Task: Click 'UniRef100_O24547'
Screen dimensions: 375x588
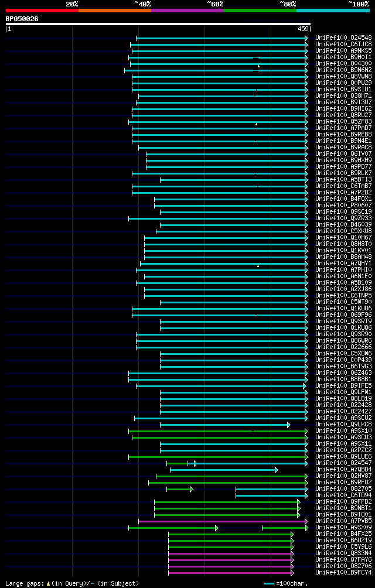Action: 343,463
